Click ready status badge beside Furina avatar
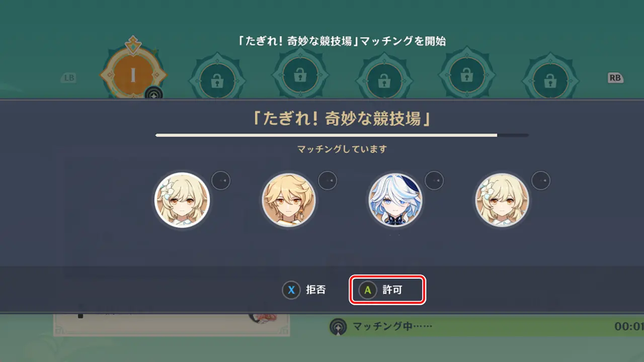 [x=434, y=180]
